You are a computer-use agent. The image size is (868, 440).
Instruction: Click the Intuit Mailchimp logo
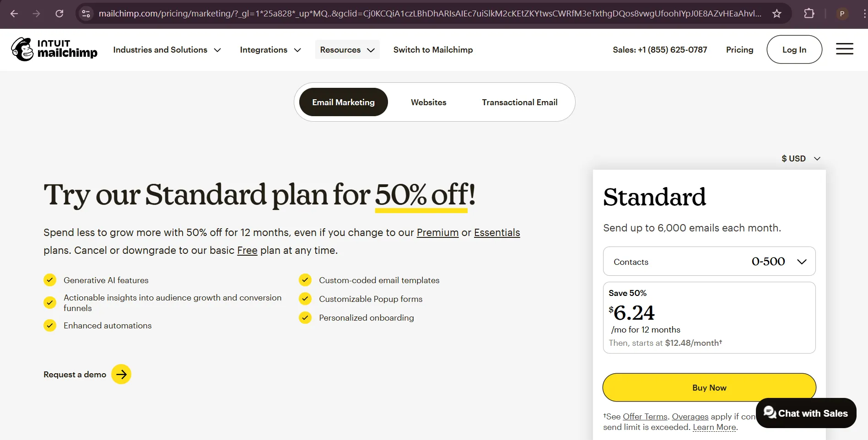[x=54, y=49]
